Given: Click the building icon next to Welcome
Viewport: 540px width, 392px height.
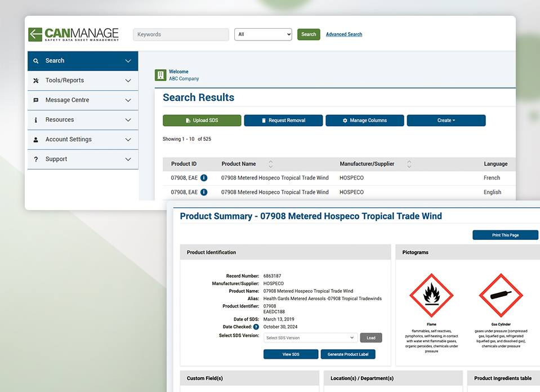Looking at the screenshot, I should pyautogui.click(x=160, y=75).
